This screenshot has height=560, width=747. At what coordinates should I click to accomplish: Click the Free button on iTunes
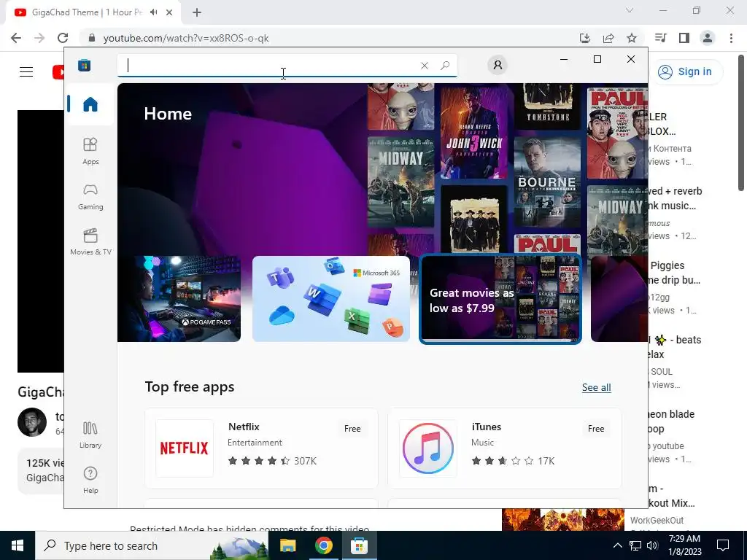point(596,429)
